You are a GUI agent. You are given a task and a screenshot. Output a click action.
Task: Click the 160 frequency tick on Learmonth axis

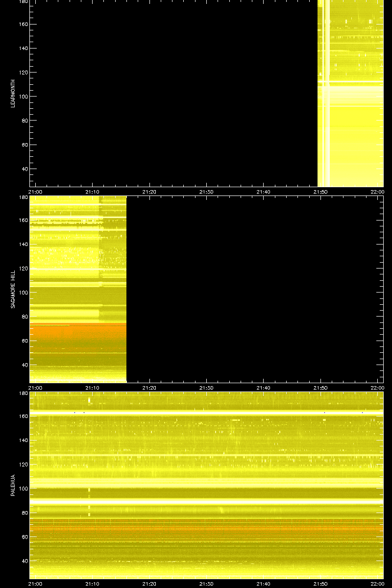(x=23, y=24)
